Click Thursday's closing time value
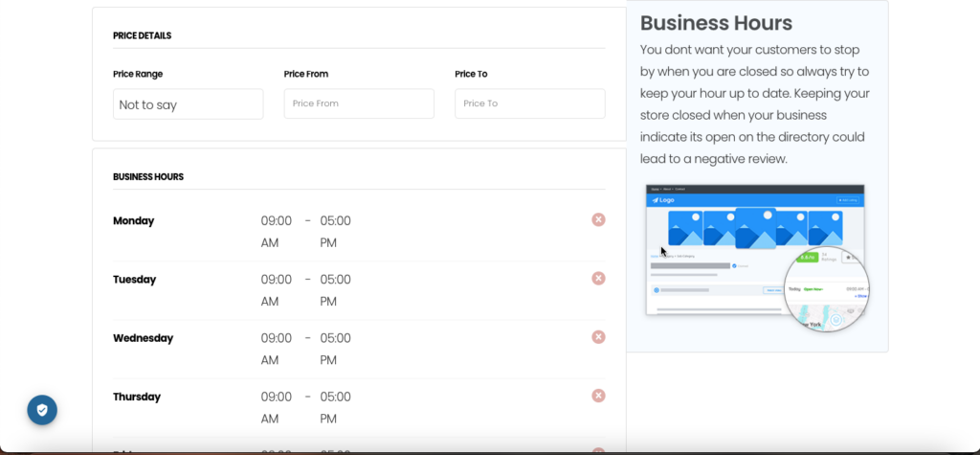Viewport: 980px width, 455px height. coord(335,407)
